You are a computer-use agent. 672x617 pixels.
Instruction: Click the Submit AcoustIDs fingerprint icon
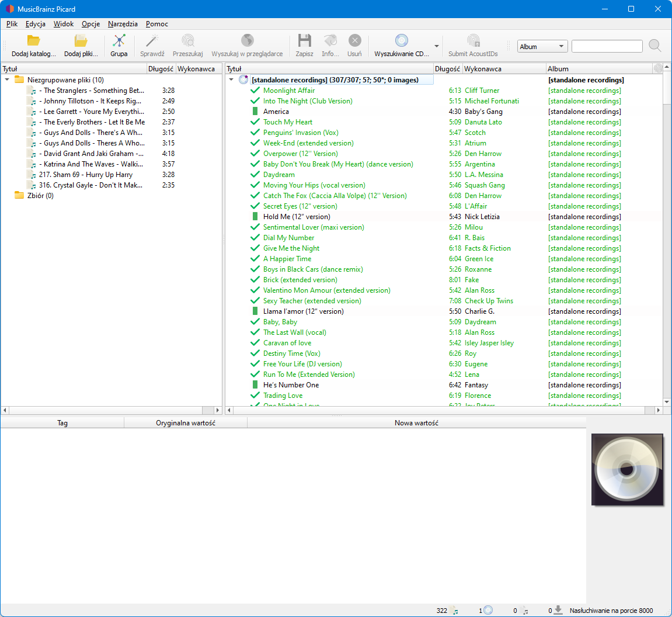tap(473, 41)
